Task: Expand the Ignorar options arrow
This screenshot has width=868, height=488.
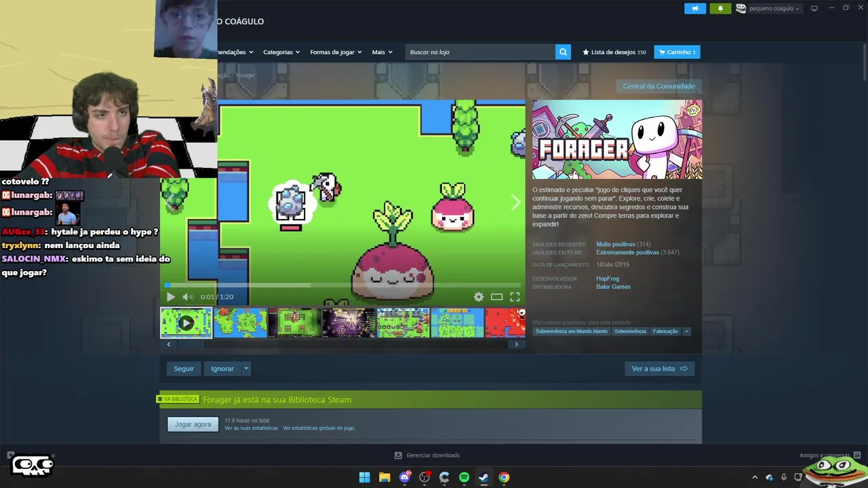Action: pyautogui.click(x=246, y=369)
